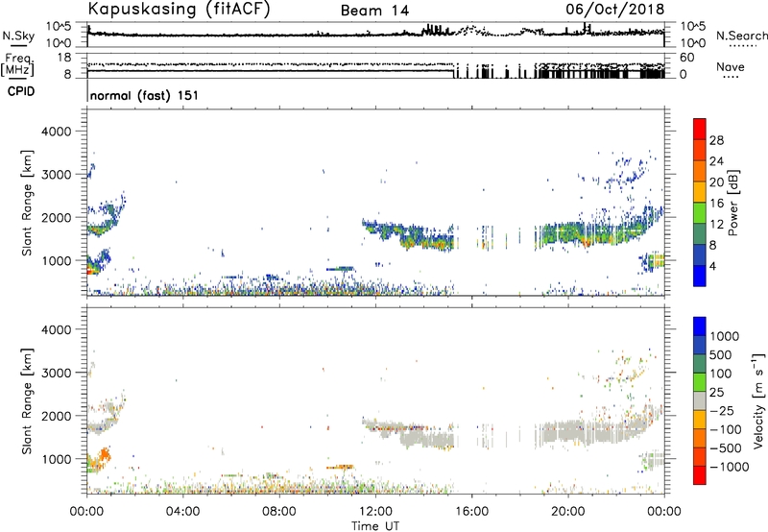
Task: Click the Power colorbar value '28'
Action: tap(716, 140)
